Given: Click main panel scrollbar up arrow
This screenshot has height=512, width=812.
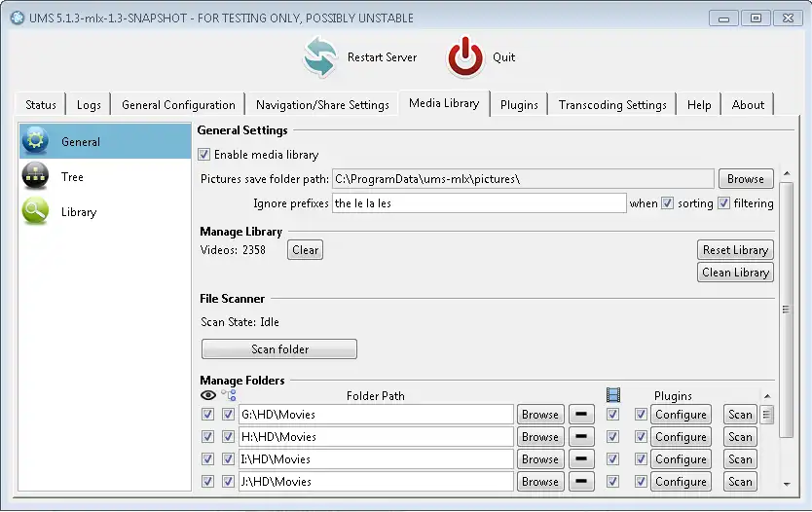Looking at the screenshot, I should [787, 173].
